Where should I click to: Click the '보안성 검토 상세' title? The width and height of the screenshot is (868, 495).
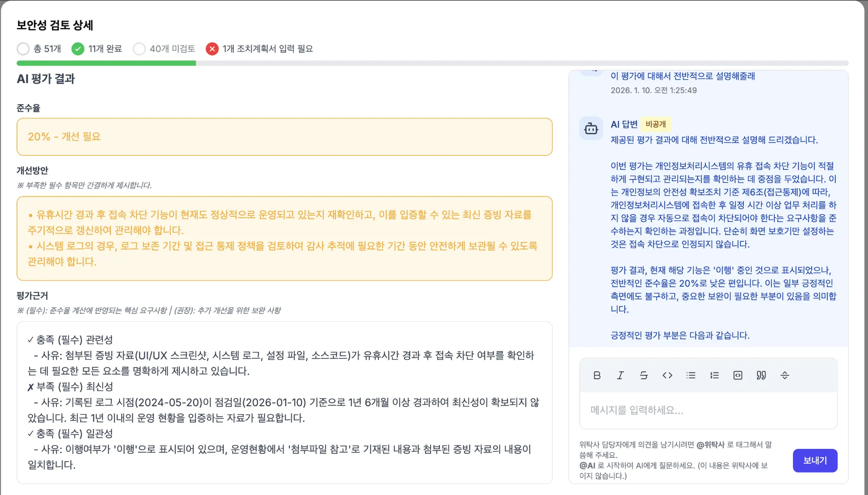pyautogui.click(x=55, y=25)
